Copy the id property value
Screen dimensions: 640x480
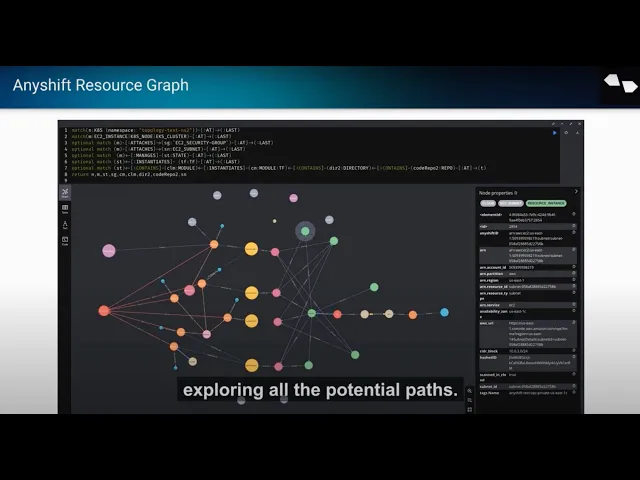574,226
